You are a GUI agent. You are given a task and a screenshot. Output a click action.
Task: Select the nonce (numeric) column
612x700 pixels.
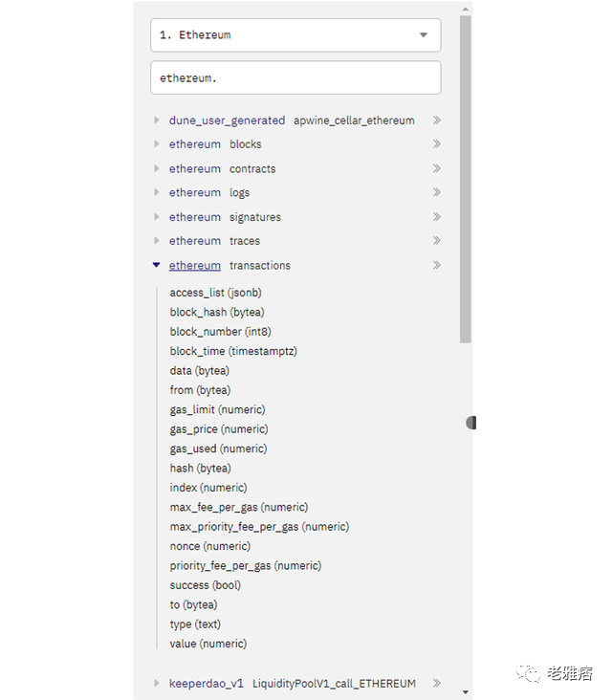tap(210, 546)
